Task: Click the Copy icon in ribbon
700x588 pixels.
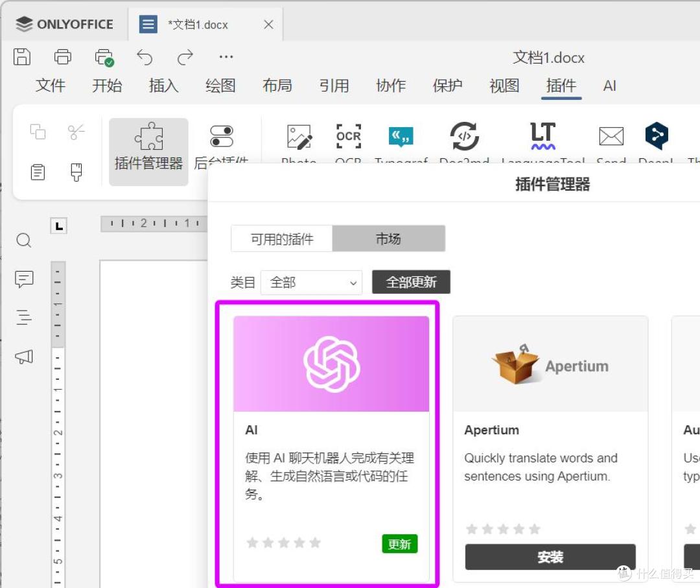Action: click(x=38, y=132)
